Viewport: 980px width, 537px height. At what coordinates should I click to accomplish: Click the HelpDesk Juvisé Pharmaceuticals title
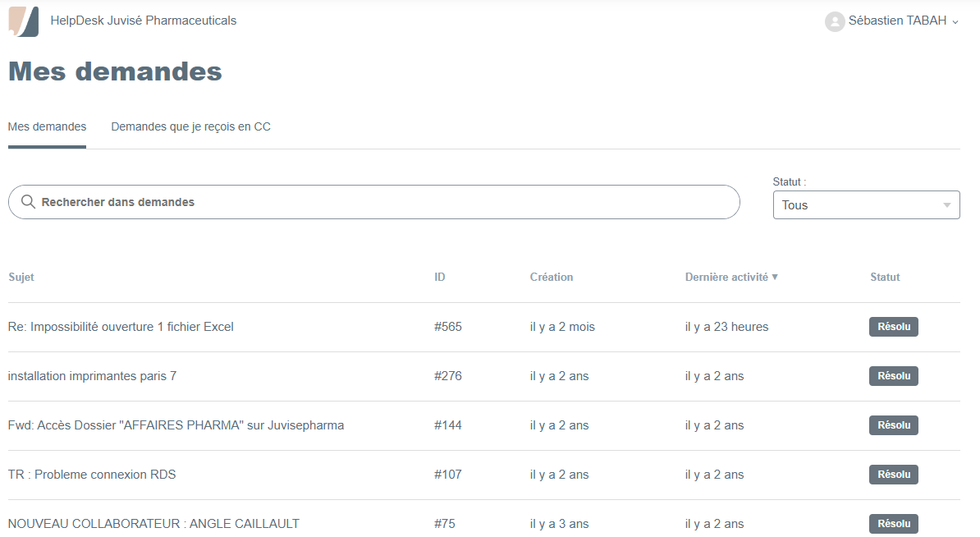point(144,21)
